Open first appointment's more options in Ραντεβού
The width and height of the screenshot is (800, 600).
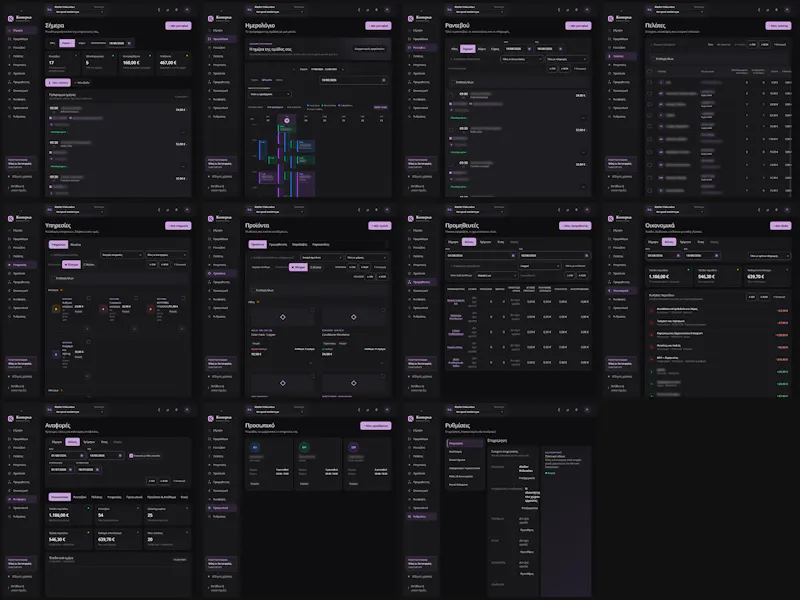[x=583, y=118]
